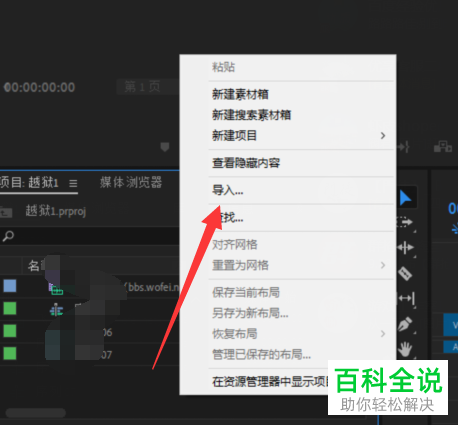Open the 项目: 越狱1 panel menu icon
This screenshot has height=425, width=458.
[x=73, y=183]
